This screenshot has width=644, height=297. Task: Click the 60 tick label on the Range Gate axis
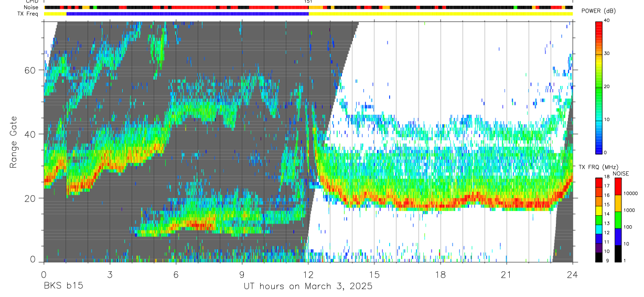[31, 70]
